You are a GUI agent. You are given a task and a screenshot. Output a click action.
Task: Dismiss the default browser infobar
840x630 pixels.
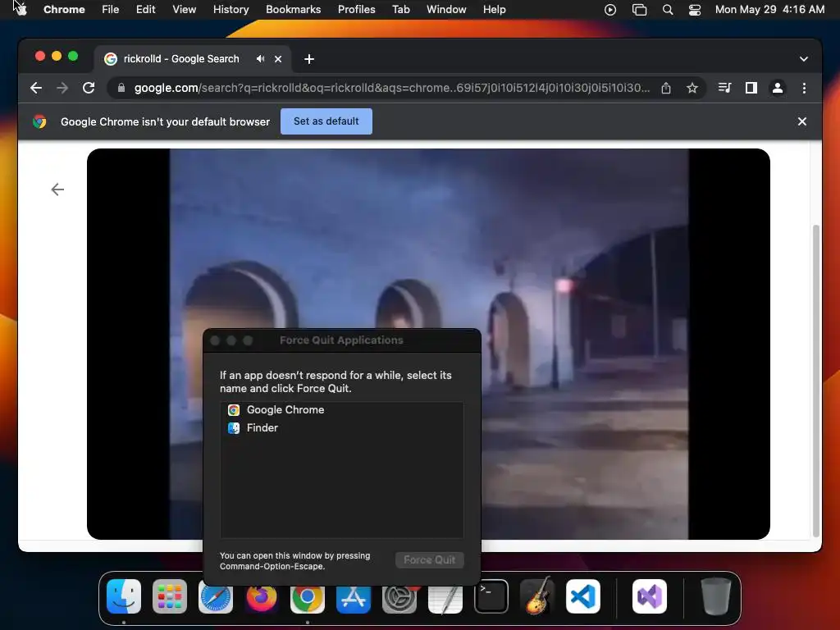pyautogui.click(x=802, y=121)
